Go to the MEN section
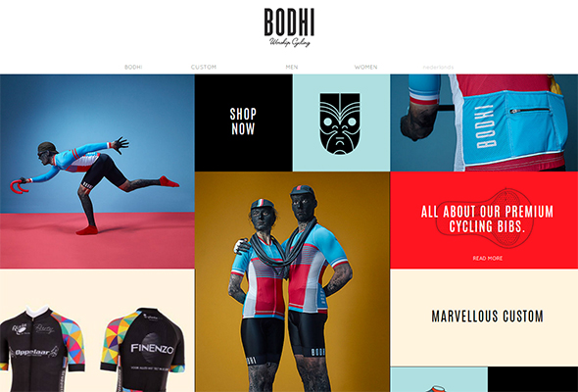 (x=292, y=67)
